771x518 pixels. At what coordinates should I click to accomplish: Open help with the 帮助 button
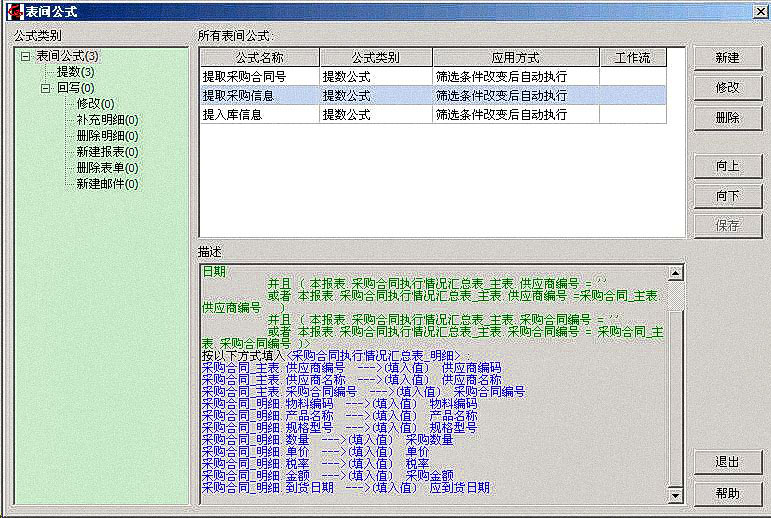tap(727, 493)
